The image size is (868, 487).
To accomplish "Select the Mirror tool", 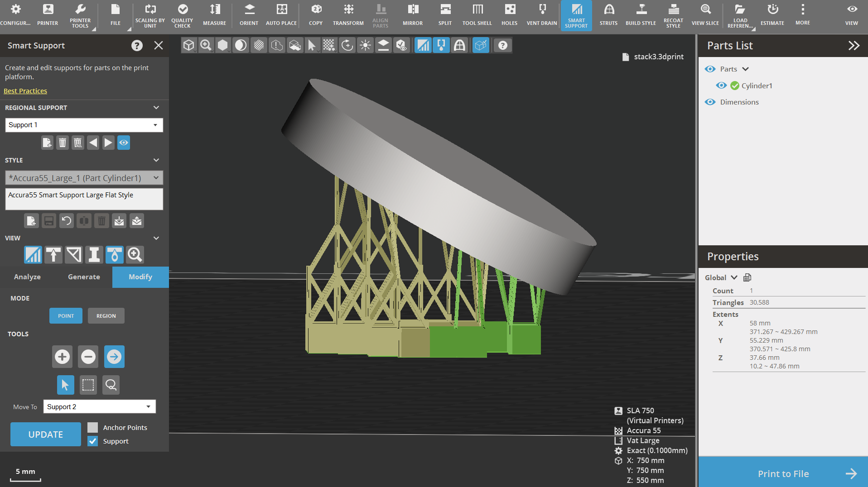I will pyautogui.click(x=412, y=14).
